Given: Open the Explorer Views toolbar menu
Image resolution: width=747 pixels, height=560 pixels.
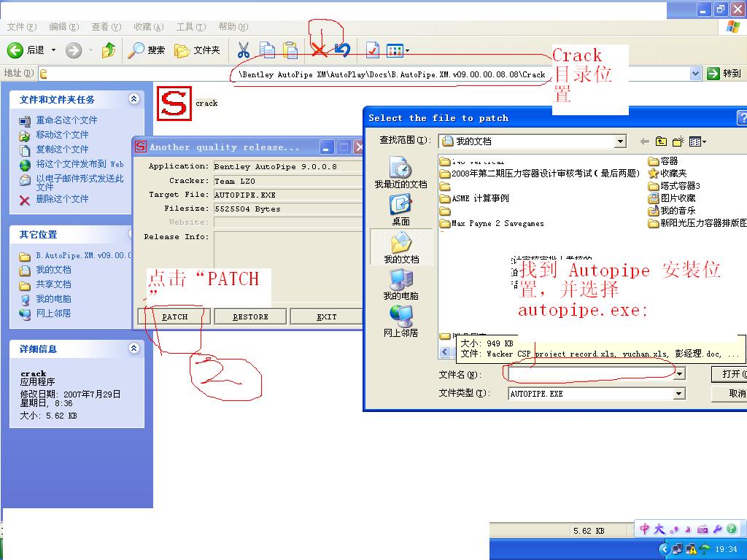Looking at the screenshot, I should click(398, 50).
